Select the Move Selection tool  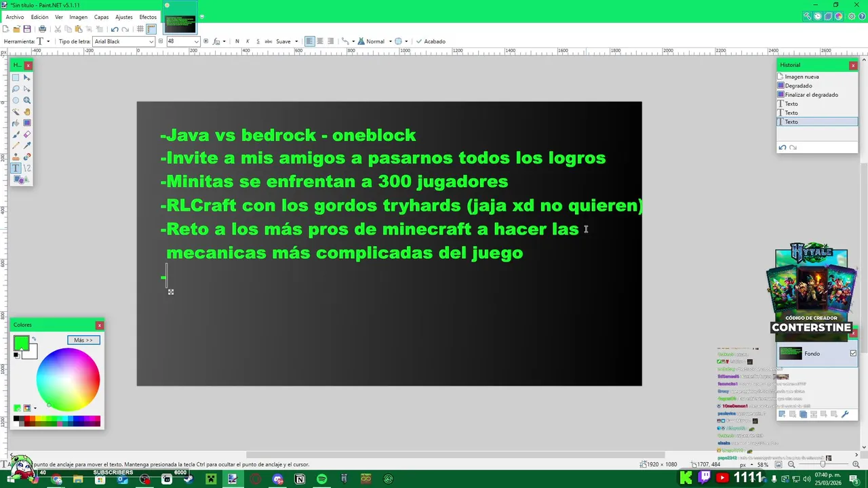coord(27,89)
